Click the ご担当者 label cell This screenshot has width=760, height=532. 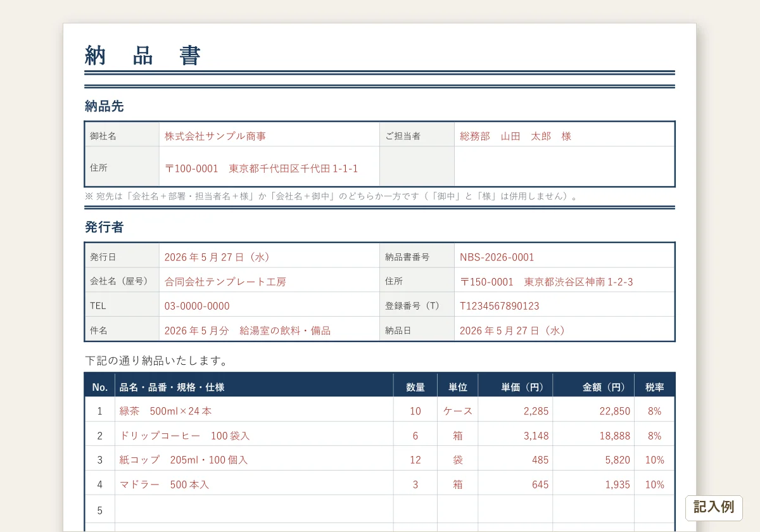(x=417, y=136)
